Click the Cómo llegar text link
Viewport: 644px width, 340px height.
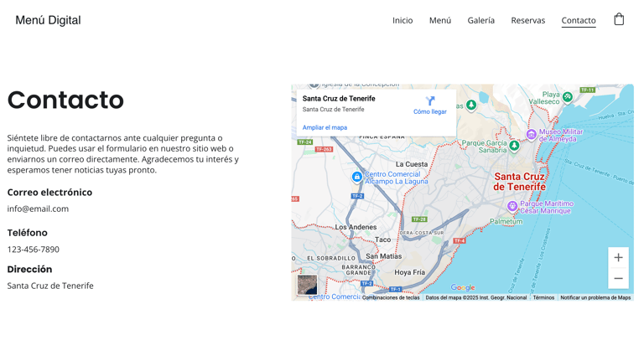click(x=429, y=111)
